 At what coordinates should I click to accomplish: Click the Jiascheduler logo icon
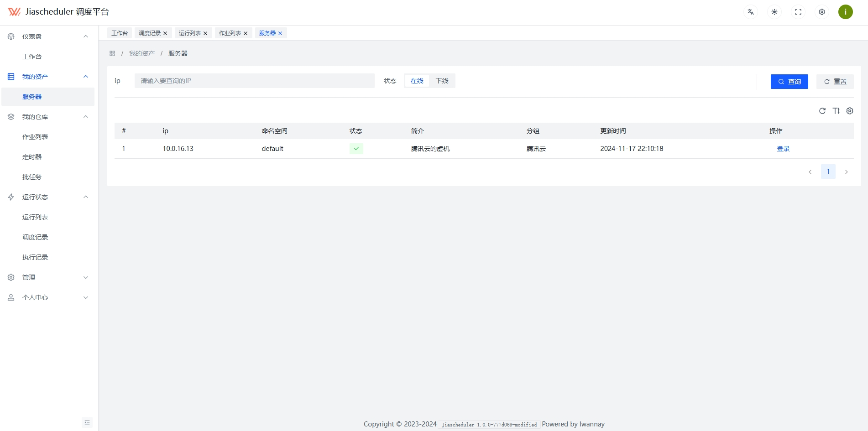14,11
